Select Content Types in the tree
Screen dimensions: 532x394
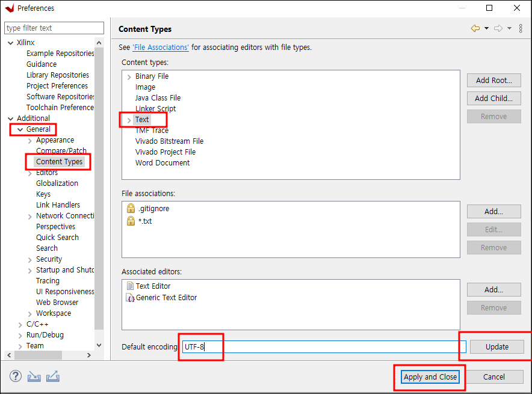click(x=60, y=162)
